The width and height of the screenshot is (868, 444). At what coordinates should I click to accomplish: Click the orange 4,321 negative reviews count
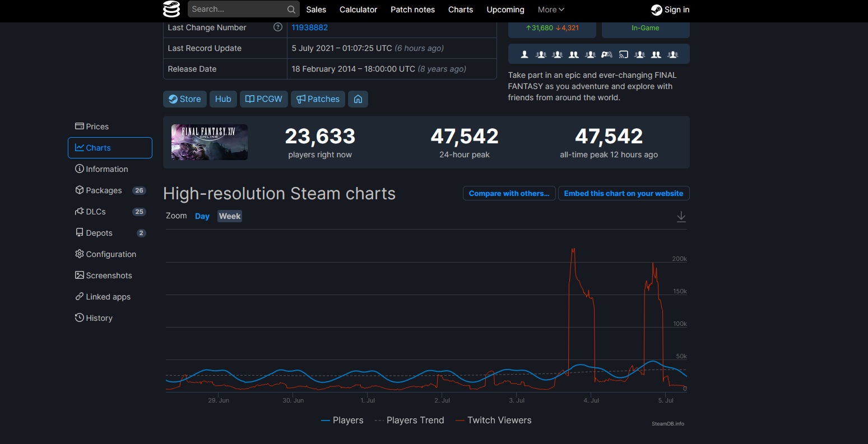pyautogui.click(x=567, y=28)
